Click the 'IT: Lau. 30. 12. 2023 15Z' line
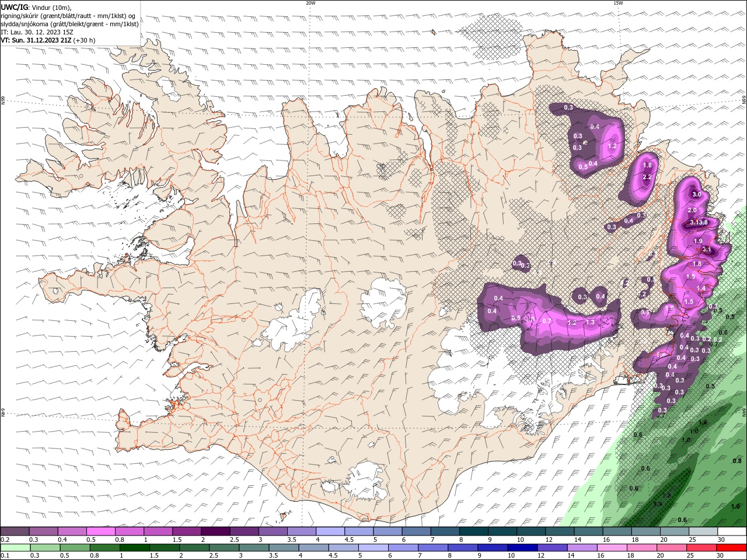 point(37,32)
